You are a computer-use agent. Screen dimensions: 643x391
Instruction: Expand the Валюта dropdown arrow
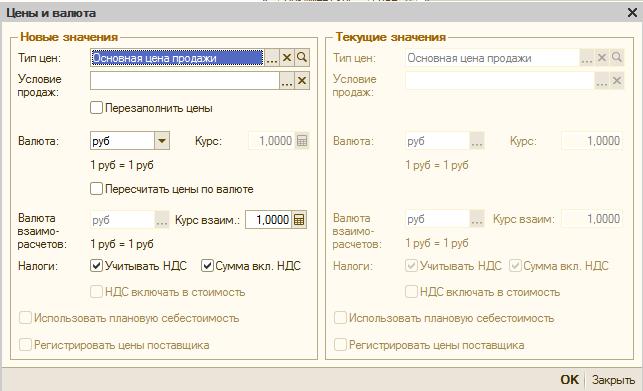pos(162,141)
